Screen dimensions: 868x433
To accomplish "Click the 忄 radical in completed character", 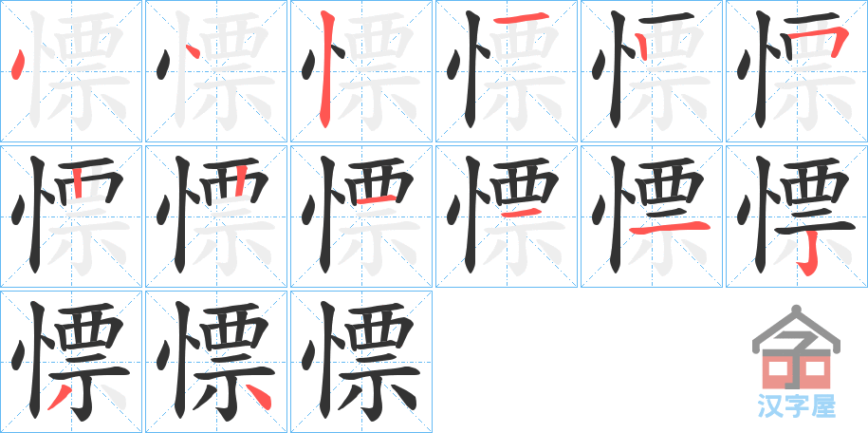I will 319,361.
